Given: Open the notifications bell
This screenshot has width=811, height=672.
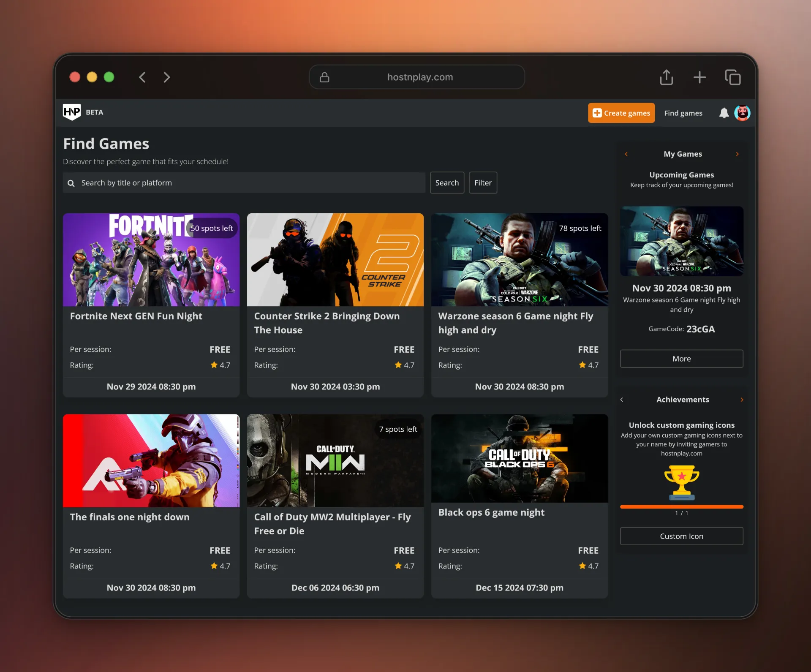Looking at the screenshot, I should point(724,113).
